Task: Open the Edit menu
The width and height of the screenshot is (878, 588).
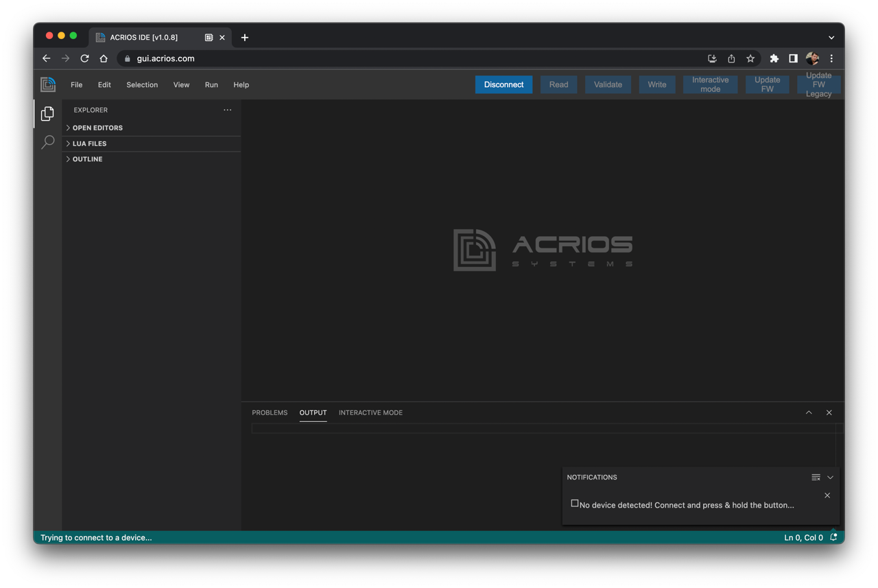Action: (x=104, y=85)
